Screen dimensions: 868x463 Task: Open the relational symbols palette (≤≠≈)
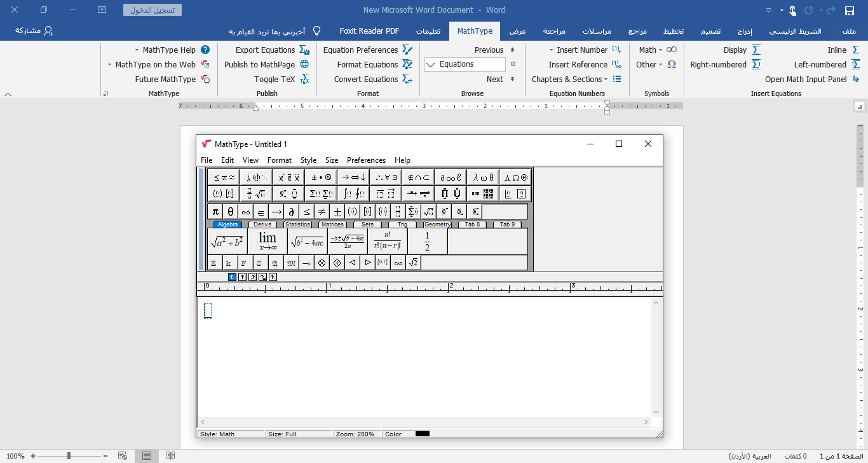tap(224, 177)
